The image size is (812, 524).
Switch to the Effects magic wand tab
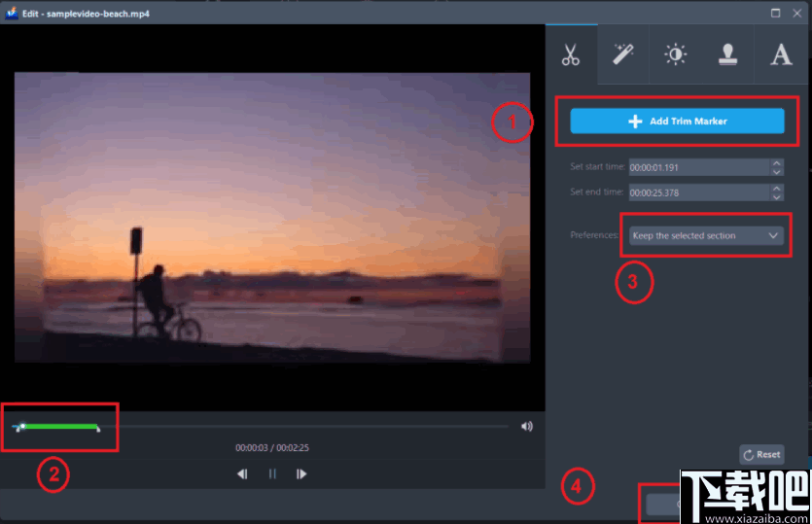click(x=623, y=54)
